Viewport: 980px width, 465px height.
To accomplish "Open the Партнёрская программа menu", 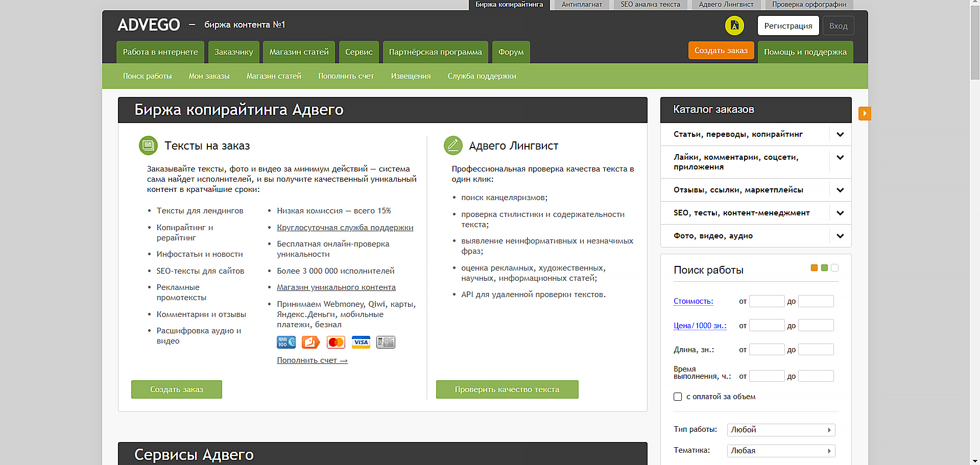I will (436, 52).
